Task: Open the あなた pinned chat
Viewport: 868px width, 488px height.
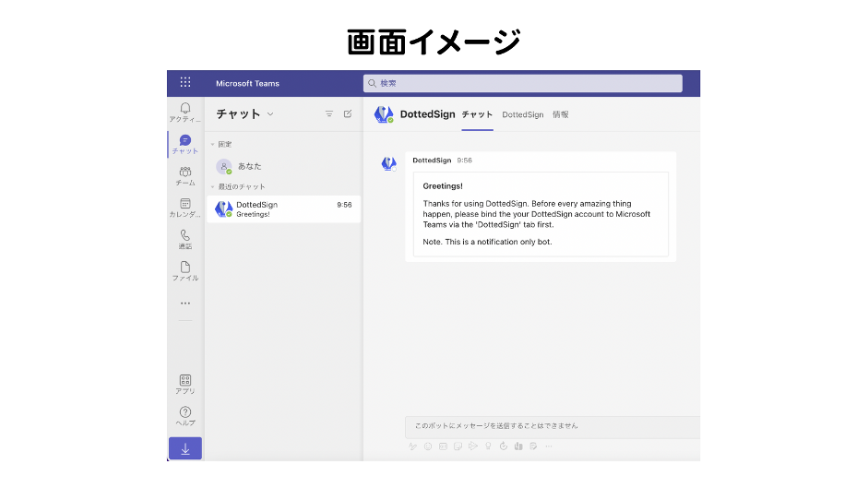Action: [x=283, y=166]
